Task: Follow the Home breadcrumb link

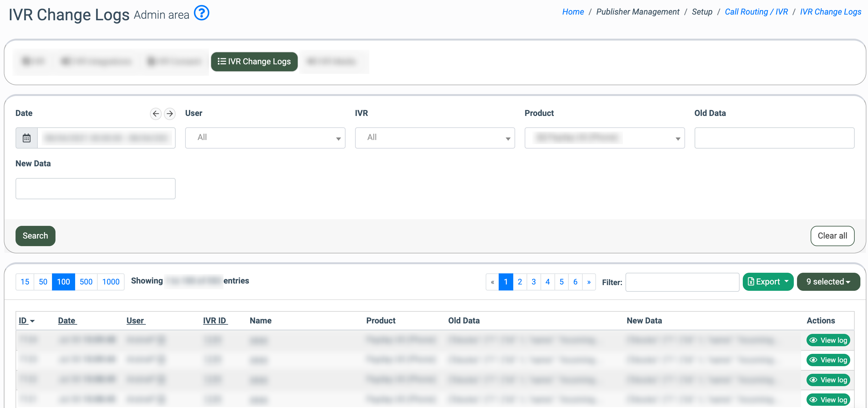Action: tap(573, 12)
